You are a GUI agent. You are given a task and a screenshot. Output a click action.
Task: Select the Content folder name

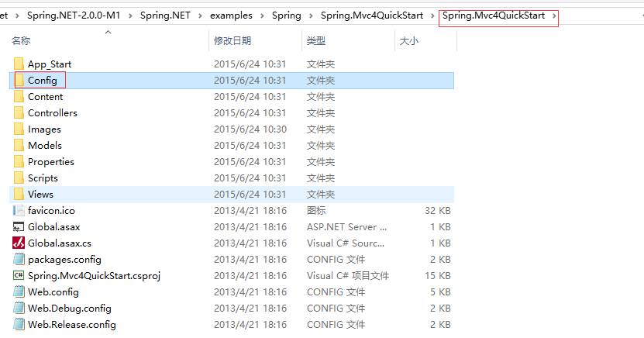pyautogui.click(x=45, y=96)
